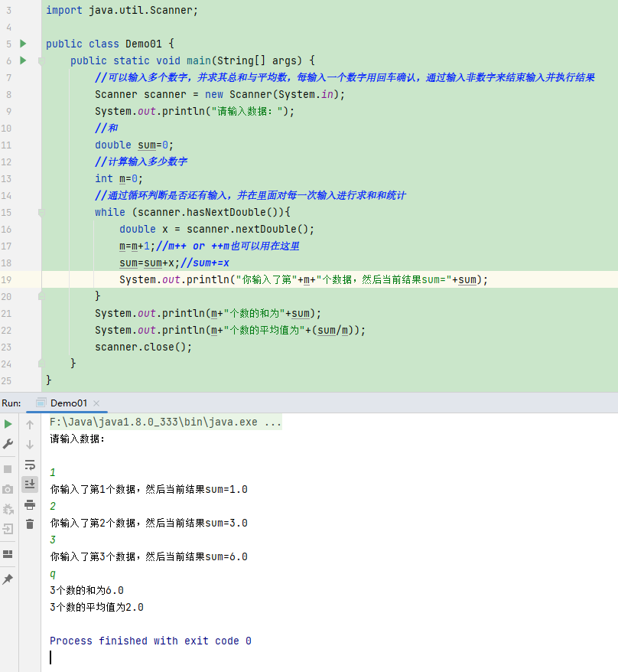Pin the Run tab using the pin icon
Image resolution: width=618 pixels, height=672 pixels.
8,579
